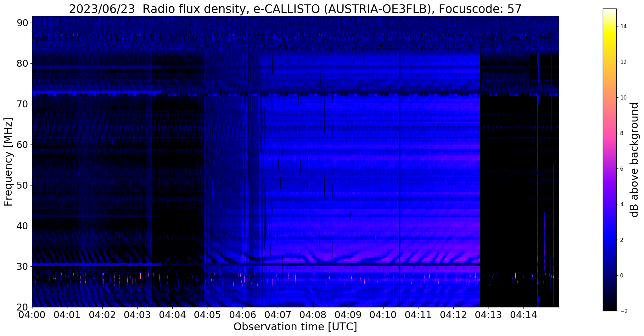The image size is (644, 336).
Task: Click the 'Frequency [MHz]' y-axis label
Action: [8, 162]
